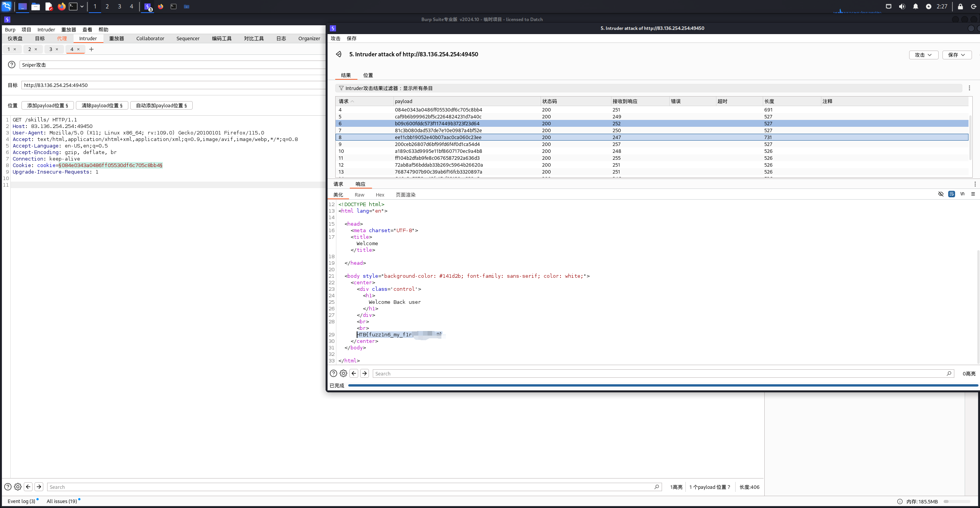Screen dimensions: 980x508
Task: Click the attack progress bar
Action: [x=663, y=385]
